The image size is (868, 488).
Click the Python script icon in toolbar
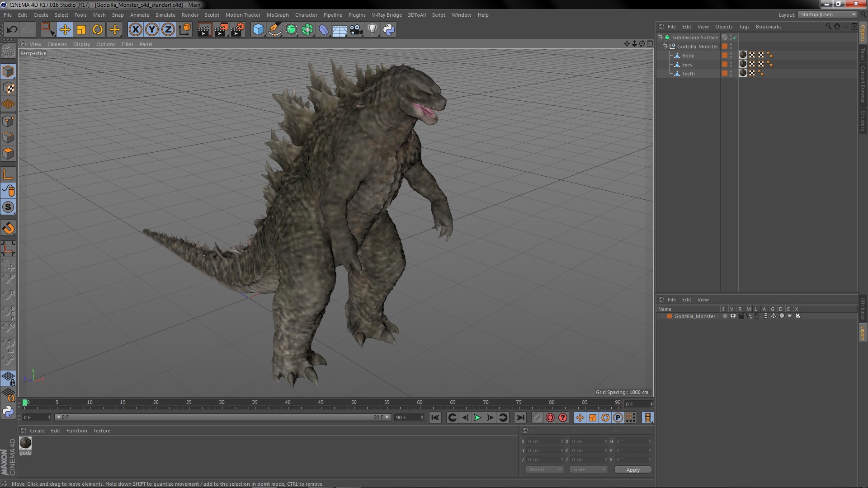[389, 30]
